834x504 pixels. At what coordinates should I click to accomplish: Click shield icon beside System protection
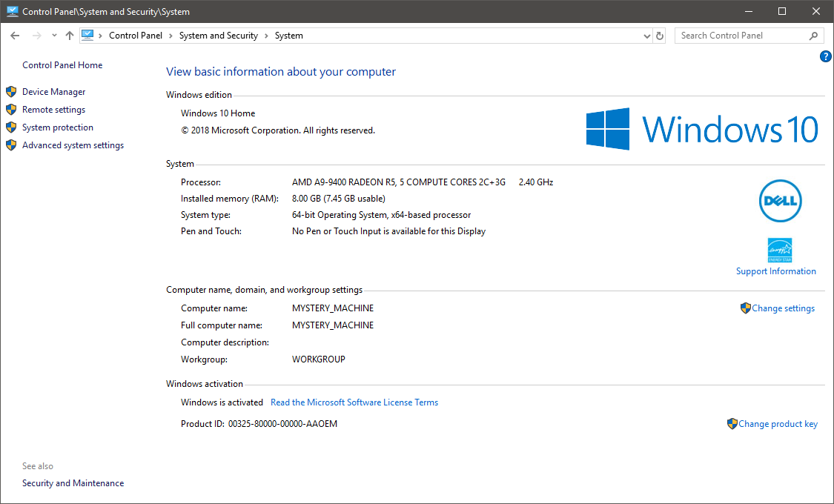11,127
